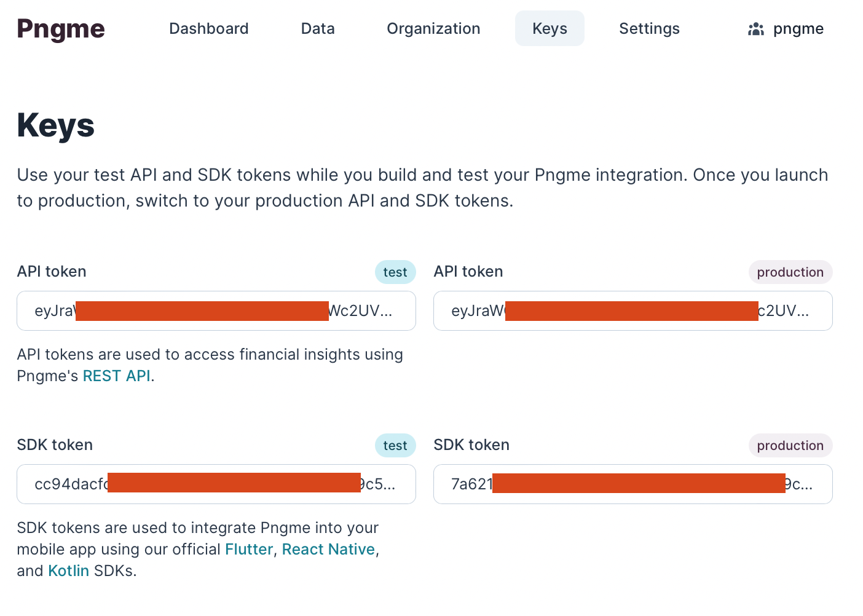Go to the Data tab
This screenshot has height=616, width=863.
[318, 29]
